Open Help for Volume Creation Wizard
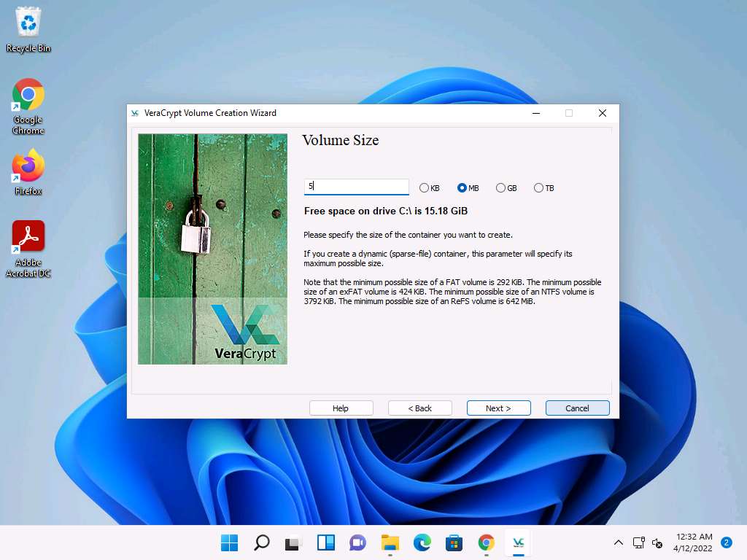 [341, 408]
